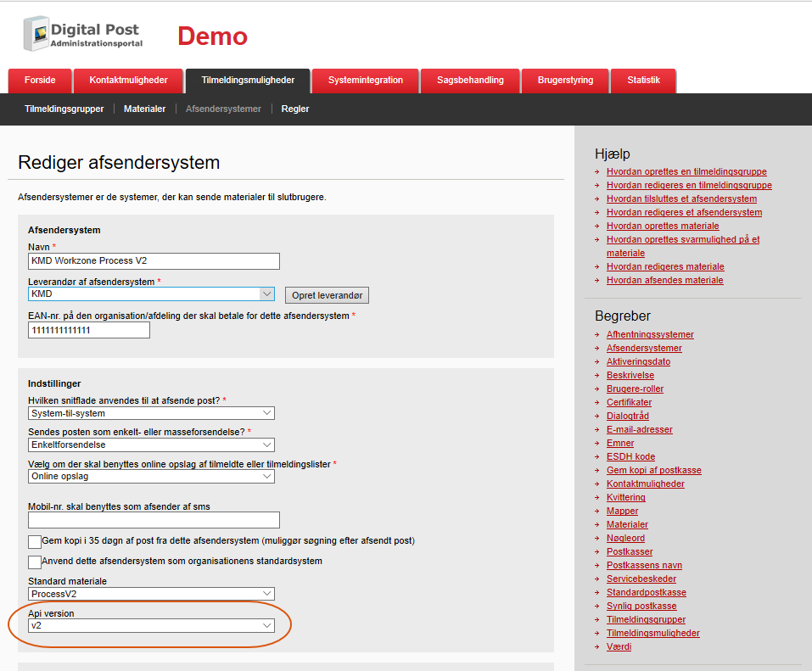Click the Mobil-nr. sms afsender field

(x=154, y=520)
